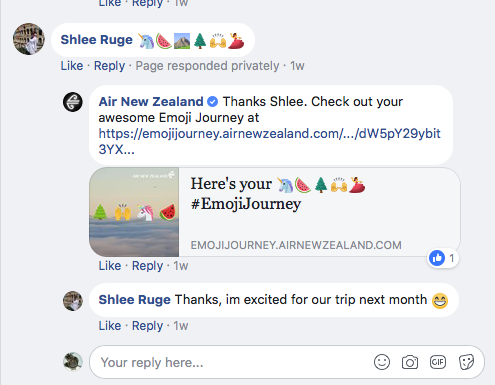Focus the 'Your reply here...' field
Image resolution: width=495 pixels, height=385 pixels.
233,362
